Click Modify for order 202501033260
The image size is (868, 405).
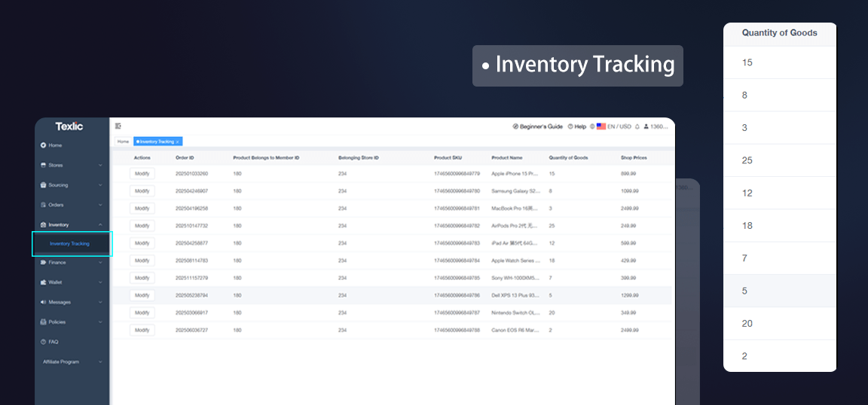click(x=142, y=174)
